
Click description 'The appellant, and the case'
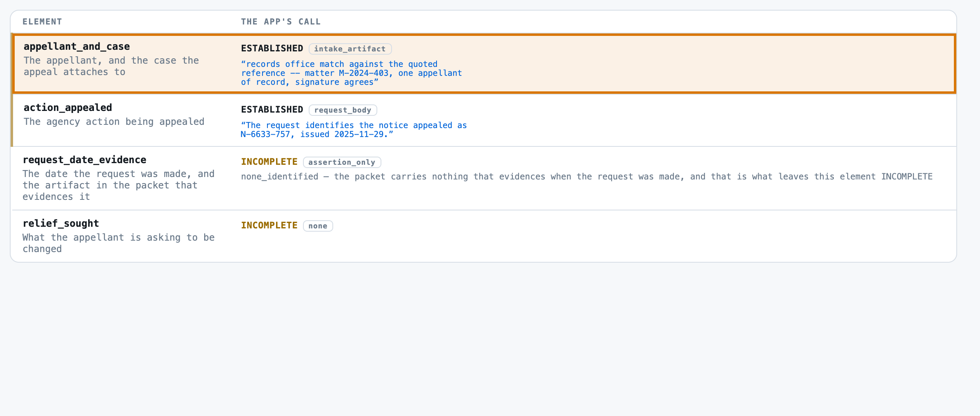click(111, 66)
